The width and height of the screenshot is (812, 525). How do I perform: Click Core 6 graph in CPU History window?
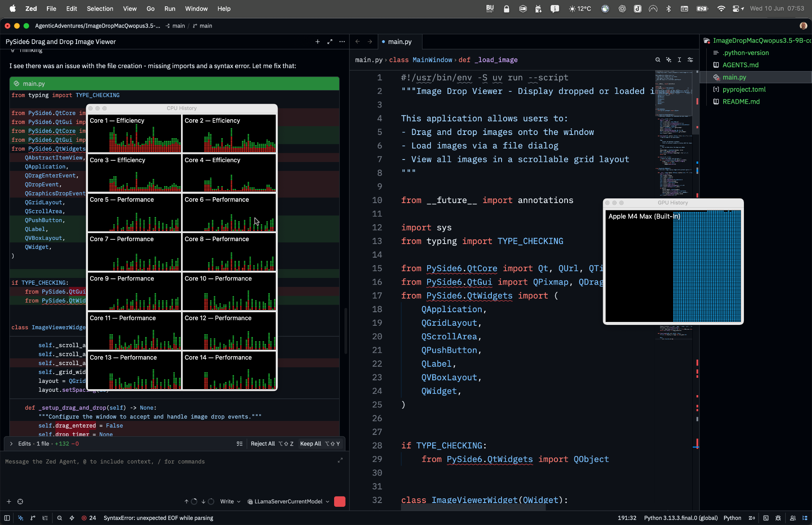(x=229, y=212)
